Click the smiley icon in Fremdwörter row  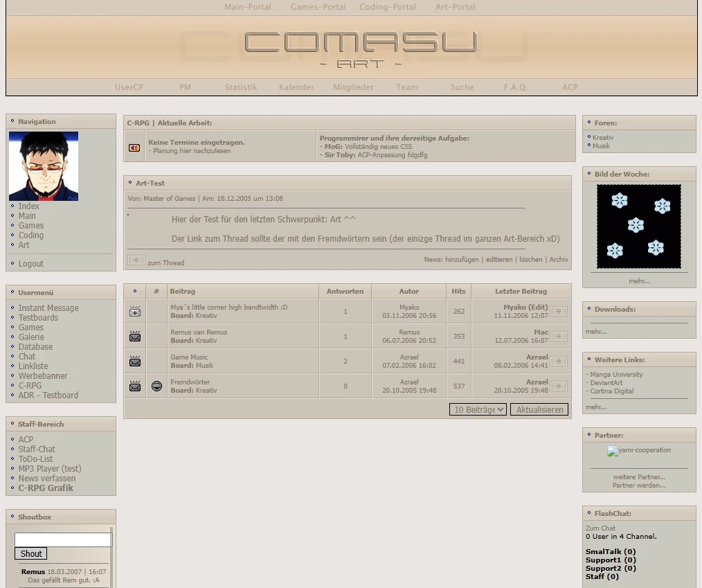tap(156, 386)
